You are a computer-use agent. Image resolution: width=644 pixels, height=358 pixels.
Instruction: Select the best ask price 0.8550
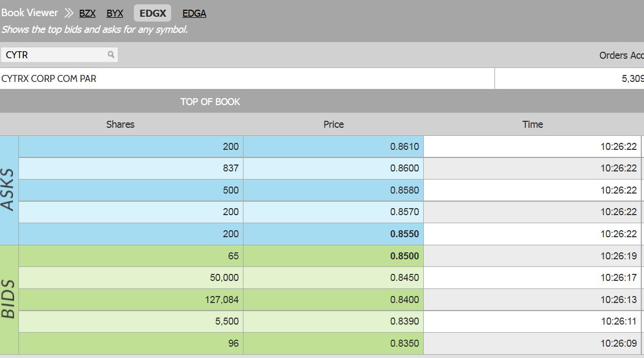pos(404,234)
